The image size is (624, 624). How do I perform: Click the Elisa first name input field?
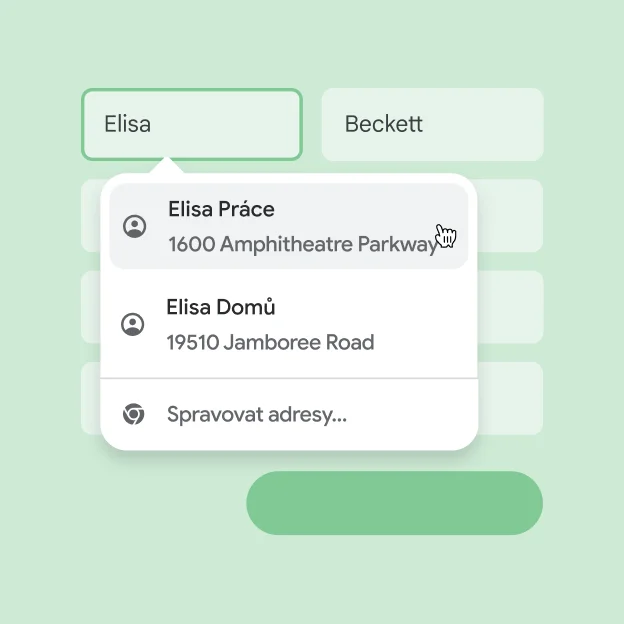pyautogui.click(x=191, y=124)
